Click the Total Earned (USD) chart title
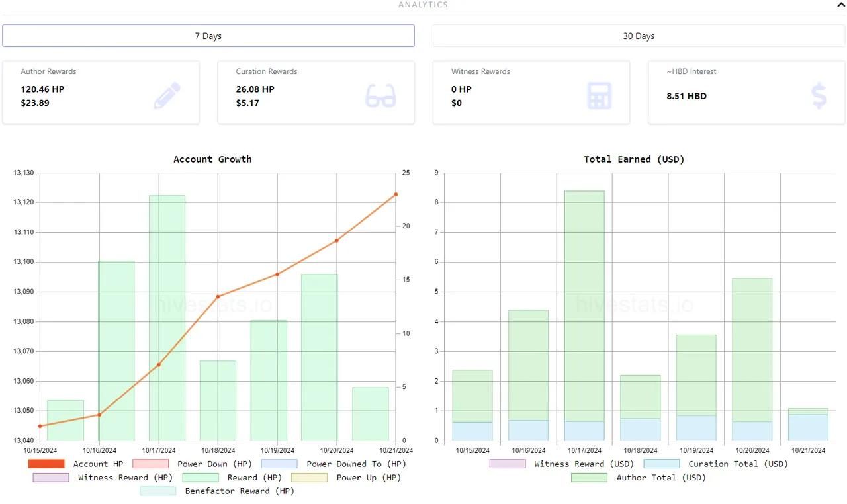The width and height of the screenshot is (847, 504). pyautogui.click(x=634, y=159)
